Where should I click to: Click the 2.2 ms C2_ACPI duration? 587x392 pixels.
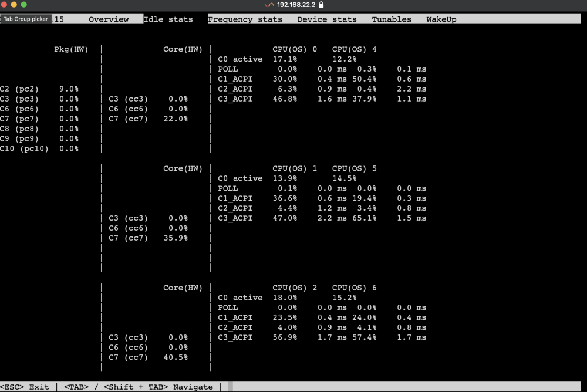pos(411,89)
